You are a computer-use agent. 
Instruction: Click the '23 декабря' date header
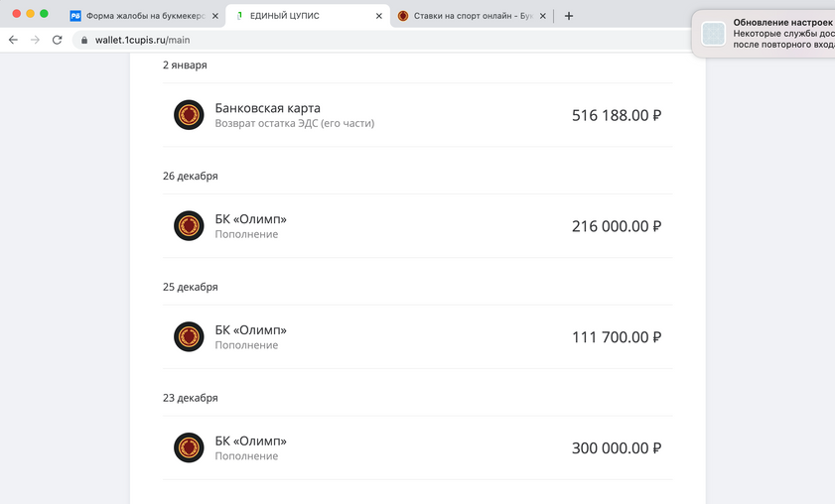click(x=190, y=398)
